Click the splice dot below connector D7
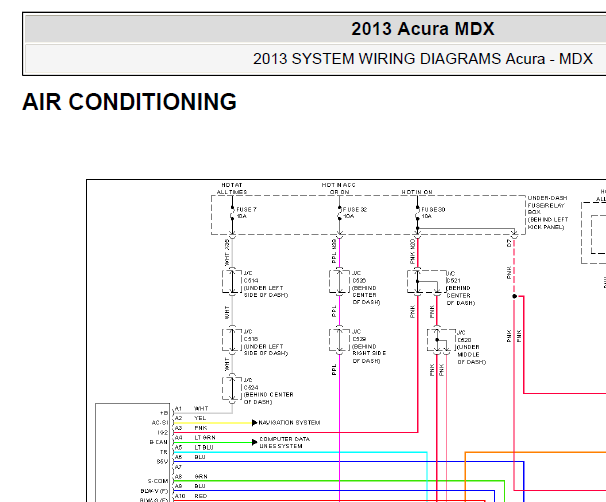This screenshot has height=502, width=606. 514,296
